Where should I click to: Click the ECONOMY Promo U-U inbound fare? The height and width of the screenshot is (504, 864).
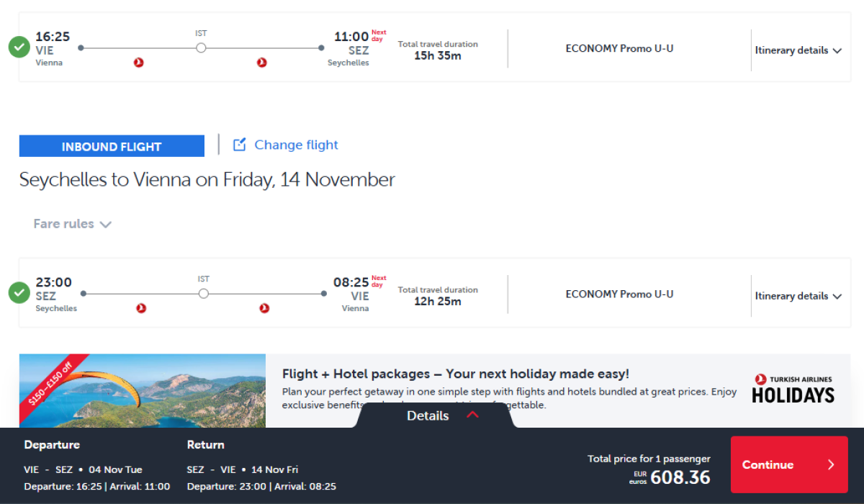point(619,294)
